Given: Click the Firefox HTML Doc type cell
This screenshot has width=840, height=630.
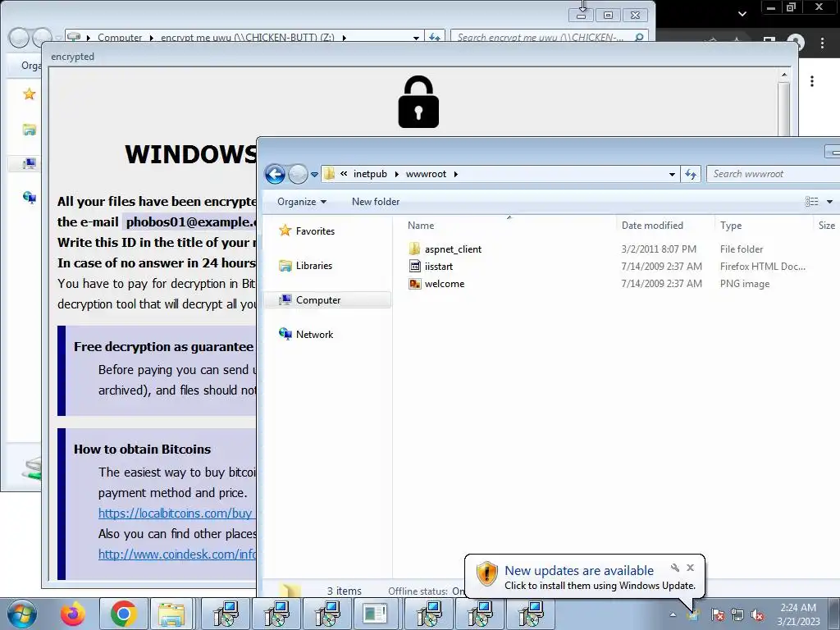Looking at the screenshot, I should pyautogui.click(x=762, y=267).
